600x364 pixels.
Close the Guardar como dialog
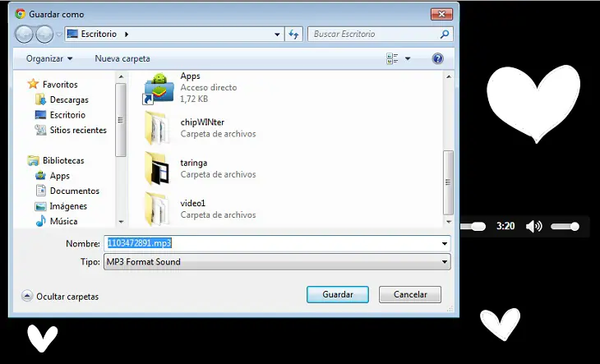click(442, 14)
